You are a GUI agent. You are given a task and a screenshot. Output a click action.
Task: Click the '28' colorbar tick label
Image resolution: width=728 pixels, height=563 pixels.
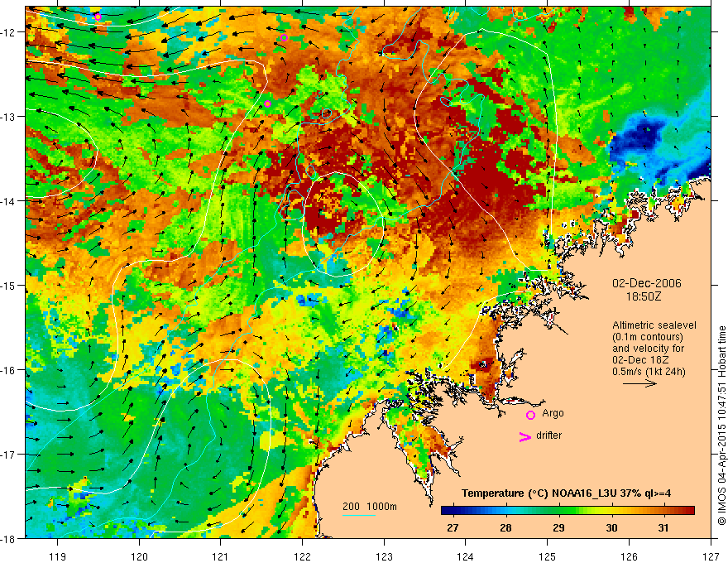[x=505, y=528]
